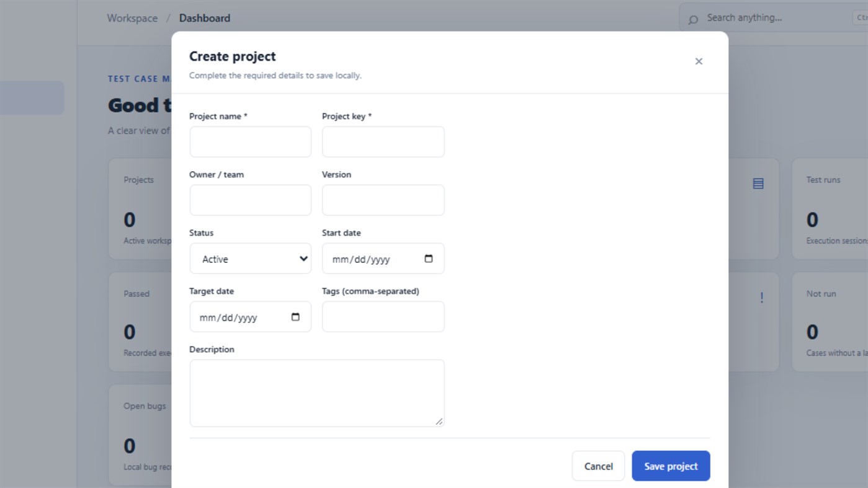Click the Not run card title
This screenshot has width=868, height=488.
[821, 294]
